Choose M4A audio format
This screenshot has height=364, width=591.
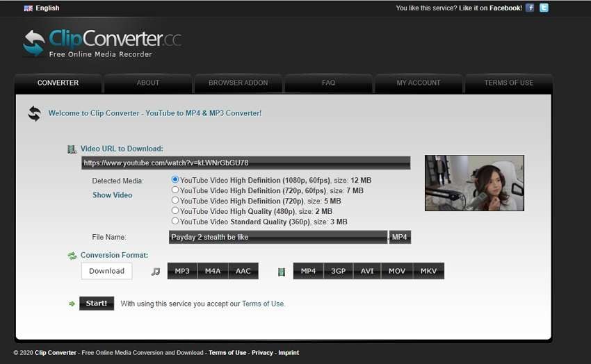tap(213, 271)
